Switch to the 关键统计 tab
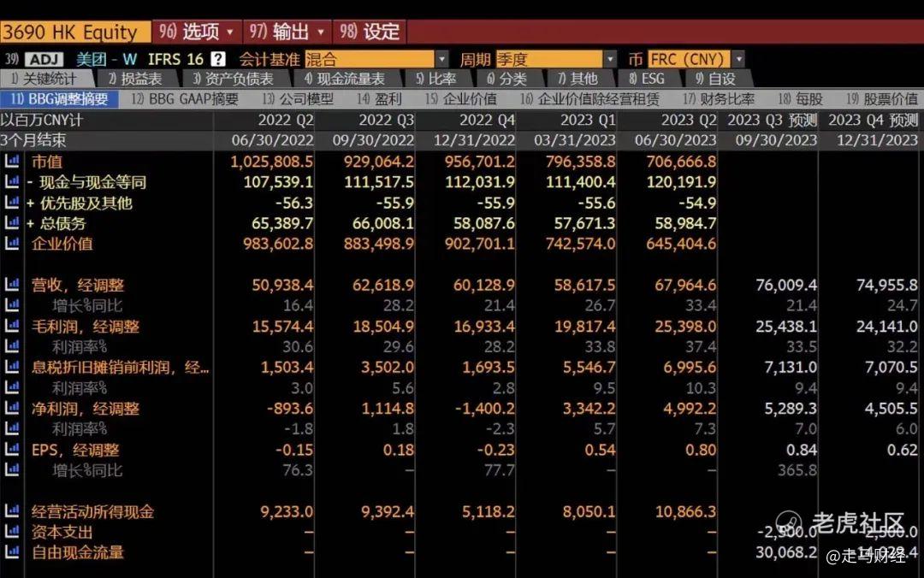Screen dimensions: 924x578 (46, 79)
